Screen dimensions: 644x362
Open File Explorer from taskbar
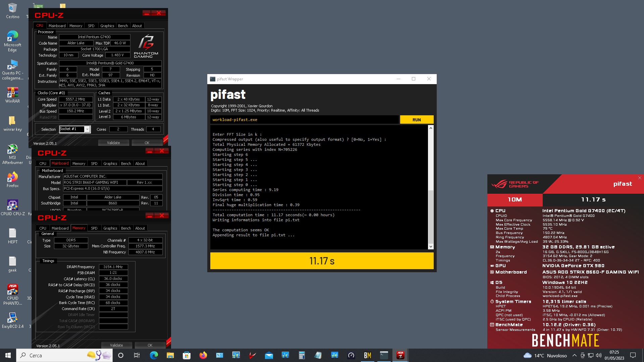coord(170,355)
